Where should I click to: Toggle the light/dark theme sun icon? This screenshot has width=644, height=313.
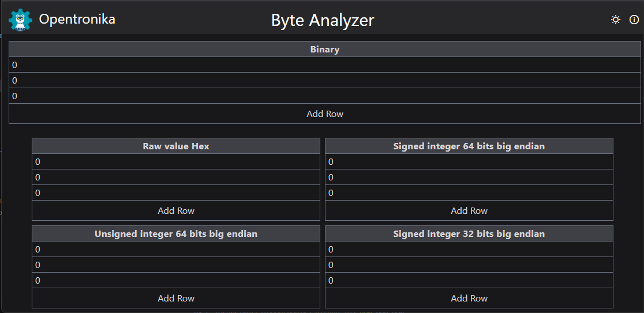coord(616,20)
